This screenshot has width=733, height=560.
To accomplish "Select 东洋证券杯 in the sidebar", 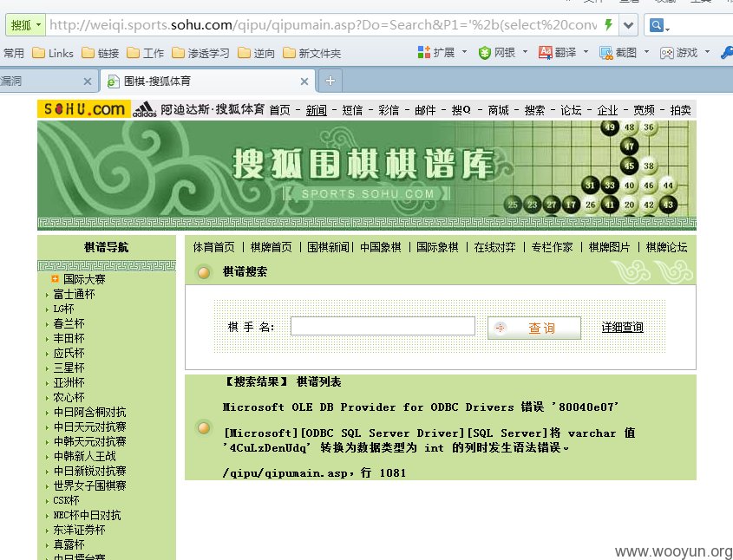I will pos(79,530).
